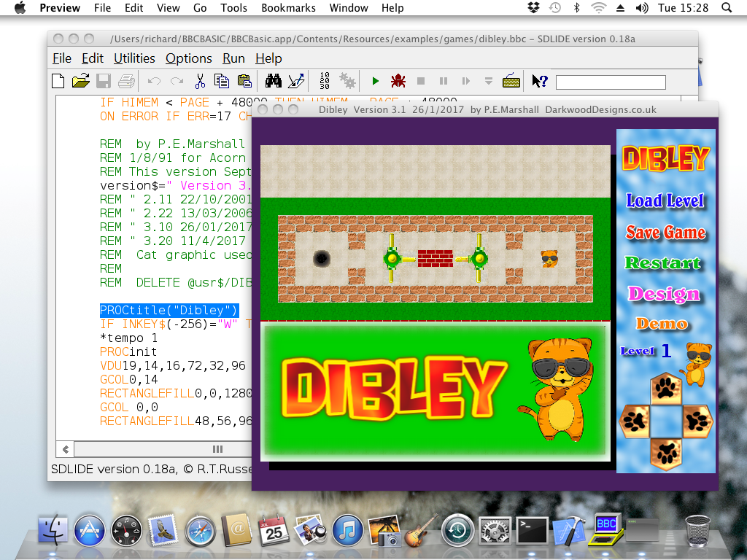Open Terminal from the Dock
747x560 pixels.
533,531
